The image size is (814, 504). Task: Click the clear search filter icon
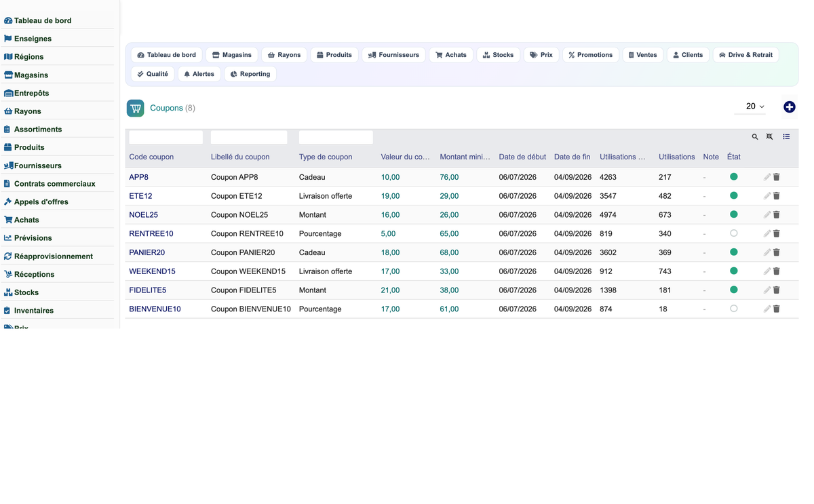[770, 137]
